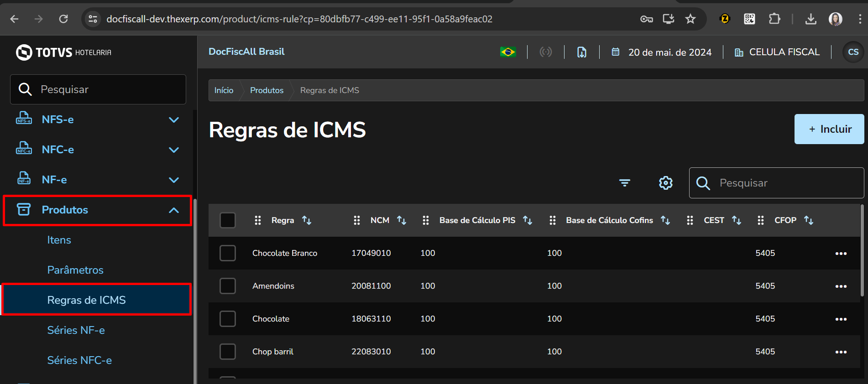Click the building icon next to CELULA FISCAL
Image resolution: width=868 pixels, height=384 pixels.
739,52
